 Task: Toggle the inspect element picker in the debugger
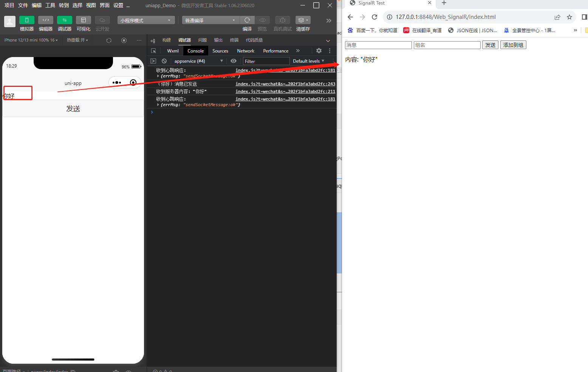[x=153, y=50]
